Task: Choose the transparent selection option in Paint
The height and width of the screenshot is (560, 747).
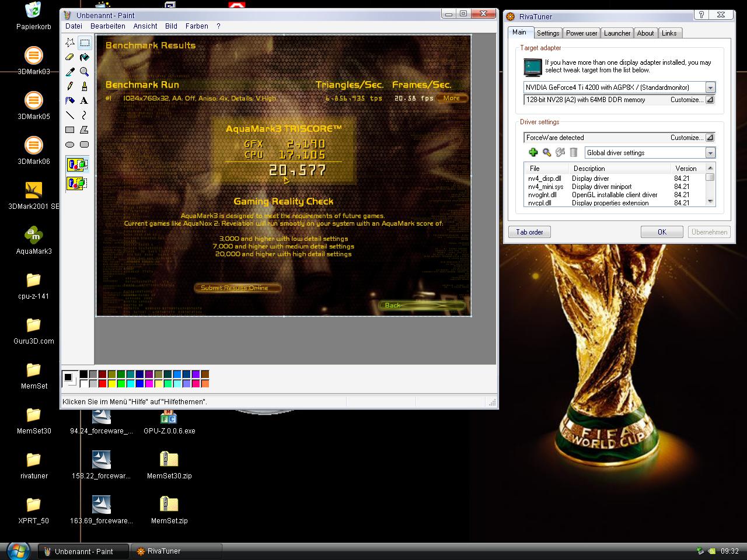Action: click(77, 183)
